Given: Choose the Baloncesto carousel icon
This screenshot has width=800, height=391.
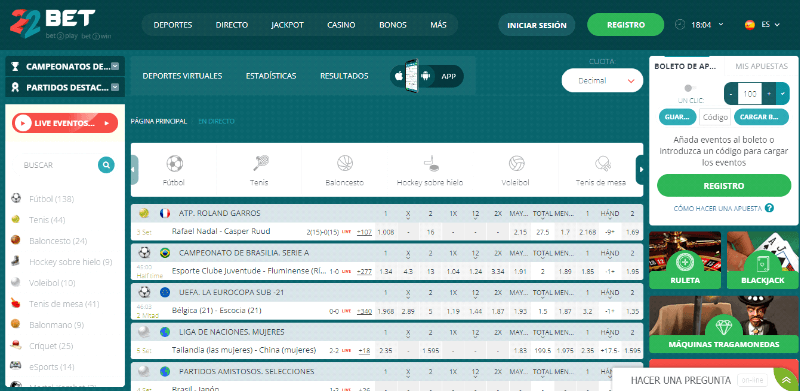Looking at the screenshot, I should coord(345,163).
